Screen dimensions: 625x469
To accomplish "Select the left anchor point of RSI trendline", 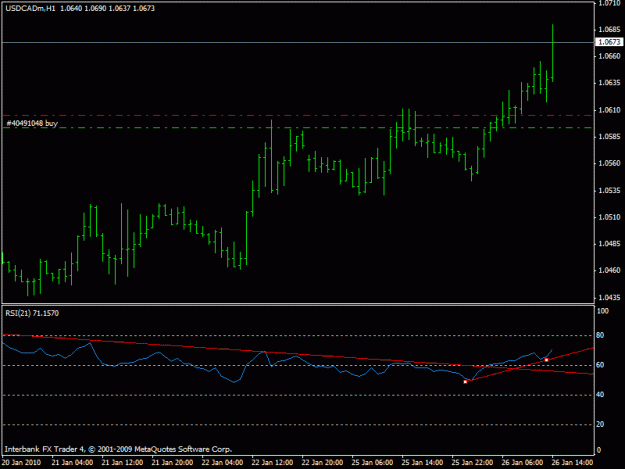I will 465,382.
